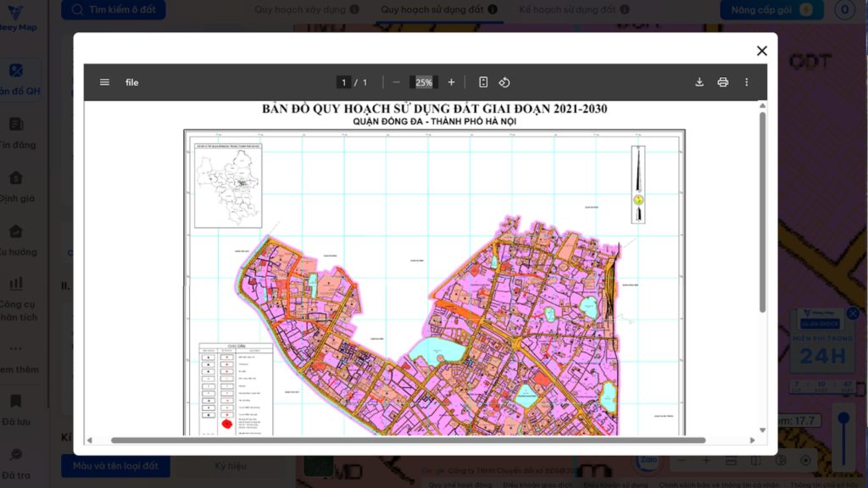Print the PDF map document
868x488 pixels.
pyautogui.click(x=722, y=82)
